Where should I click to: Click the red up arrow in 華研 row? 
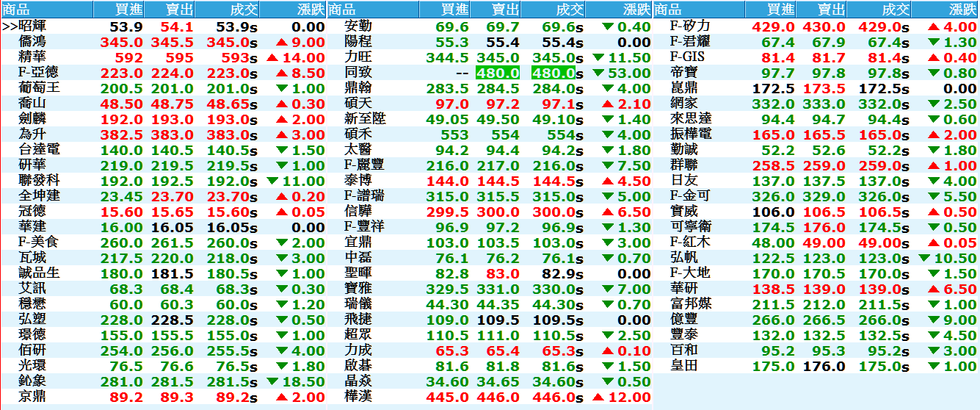934,289
